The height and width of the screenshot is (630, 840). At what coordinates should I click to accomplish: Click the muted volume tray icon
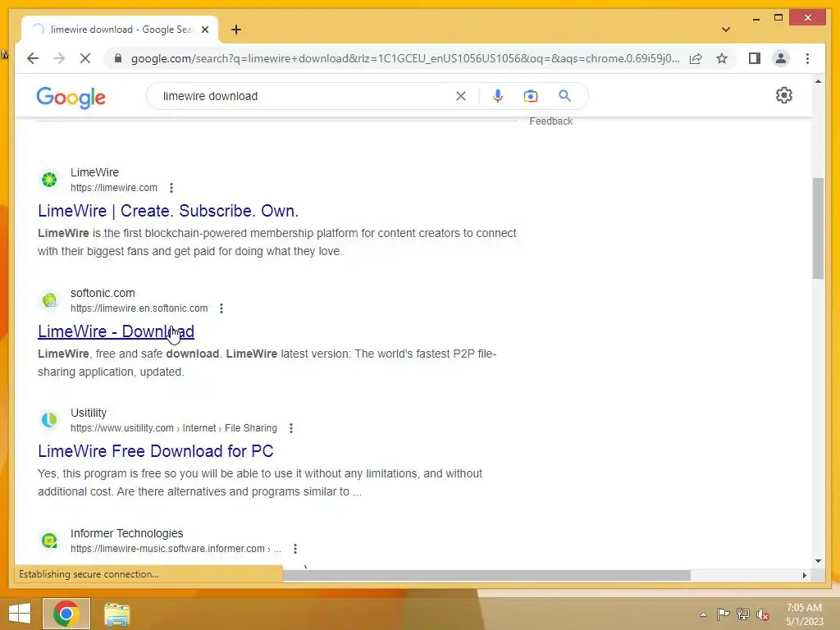[x=762, y=614]
